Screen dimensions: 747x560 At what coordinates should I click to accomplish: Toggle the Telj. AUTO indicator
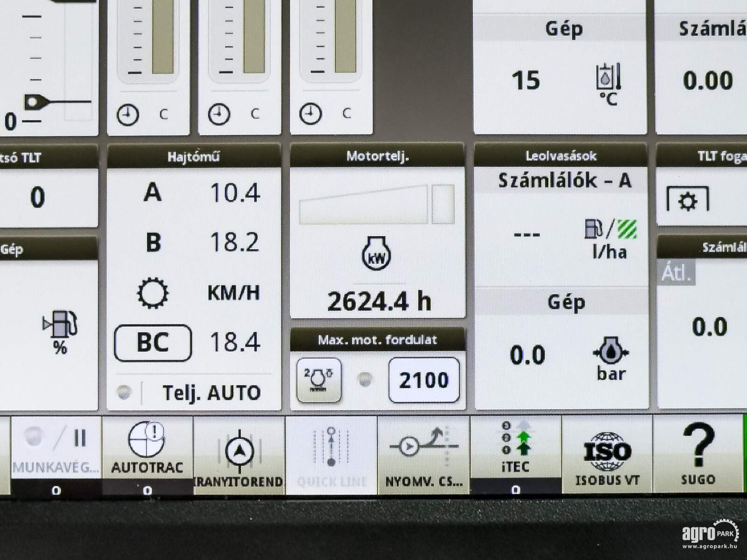point(123,392)
